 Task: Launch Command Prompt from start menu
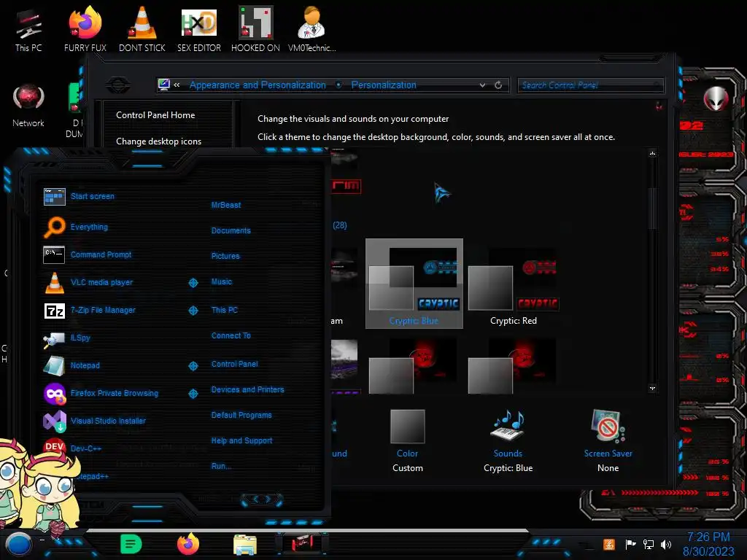pos(88,254)
